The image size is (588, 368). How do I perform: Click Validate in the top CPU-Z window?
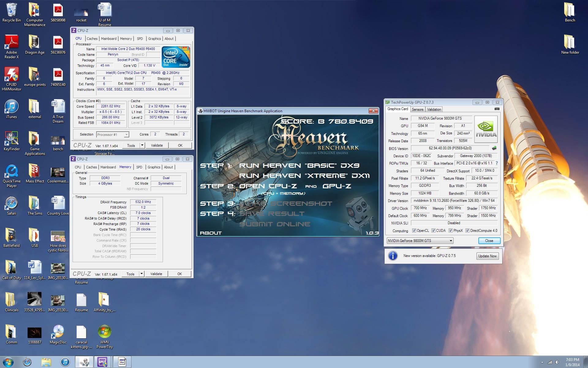pyautogui.click(x=157, y=145)
